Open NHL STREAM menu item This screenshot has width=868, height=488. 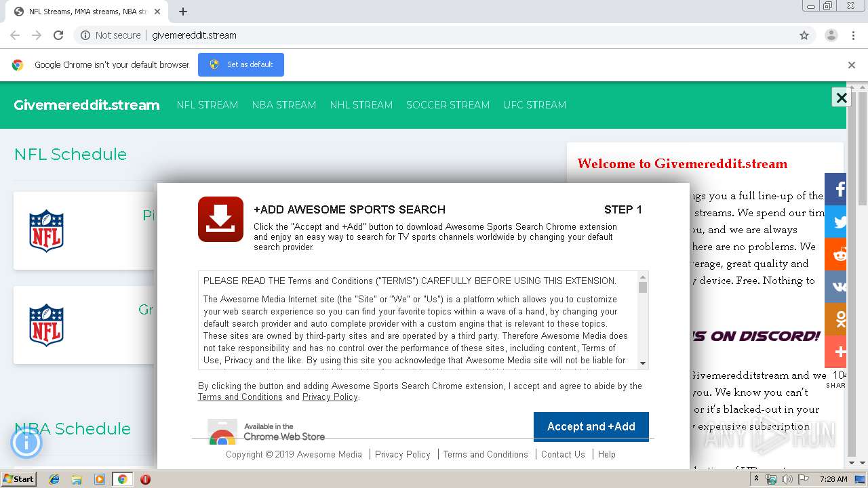pos(361,105)
